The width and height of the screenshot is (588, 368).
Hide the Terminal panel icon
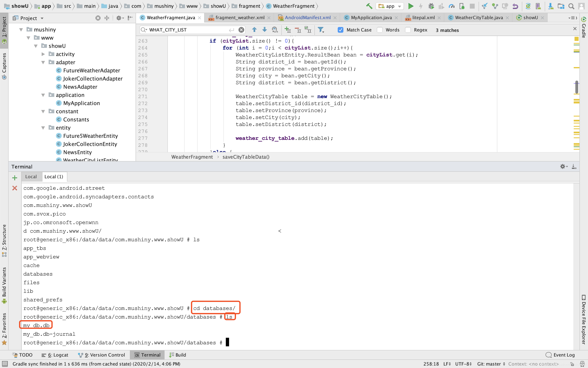[x=574, y=166]
